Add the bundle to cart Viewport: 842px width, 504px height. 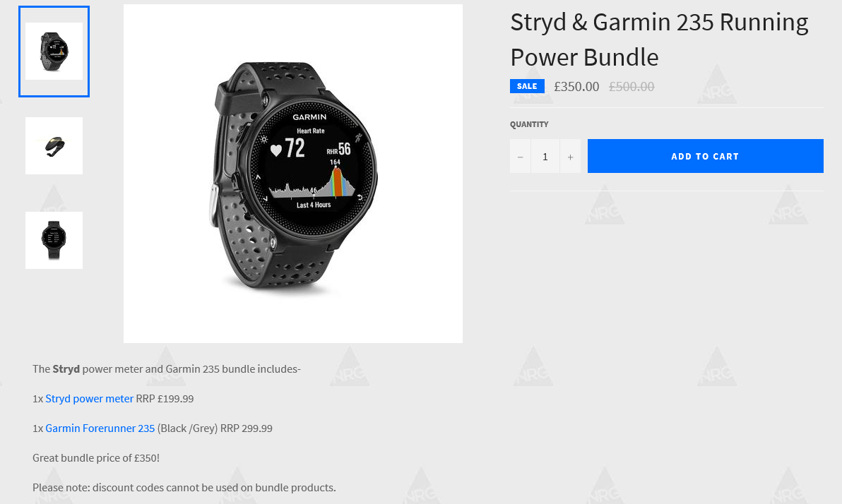click(x=705, y=156)
